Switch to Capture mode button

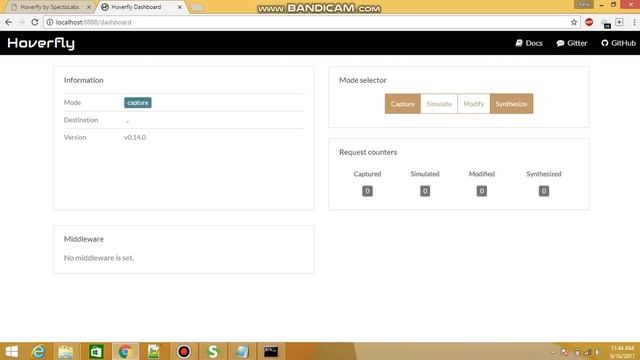point(402,104)
